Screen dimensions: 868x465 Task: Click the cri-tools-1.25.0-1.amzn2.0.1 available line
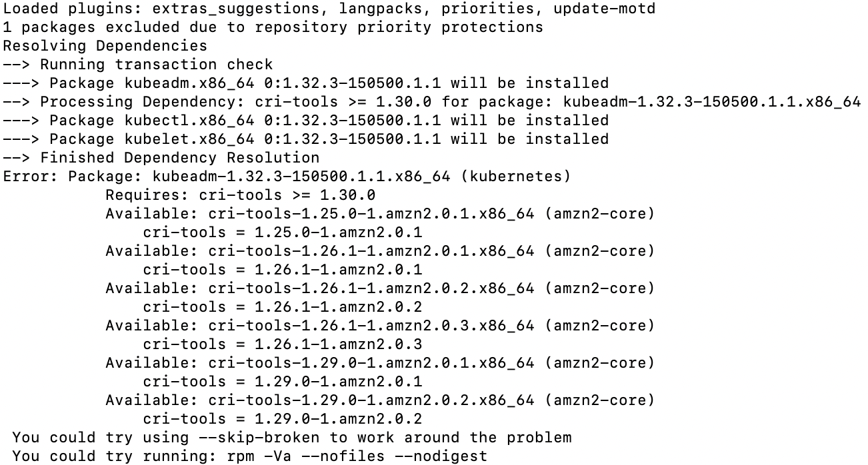tap(380, 214)
